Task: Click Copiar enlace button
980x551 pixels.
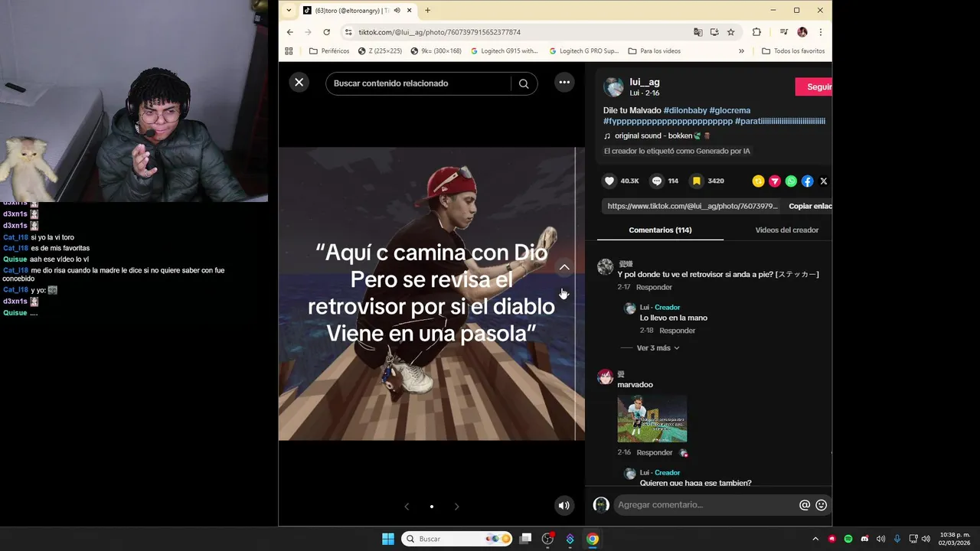Action: 810,206
